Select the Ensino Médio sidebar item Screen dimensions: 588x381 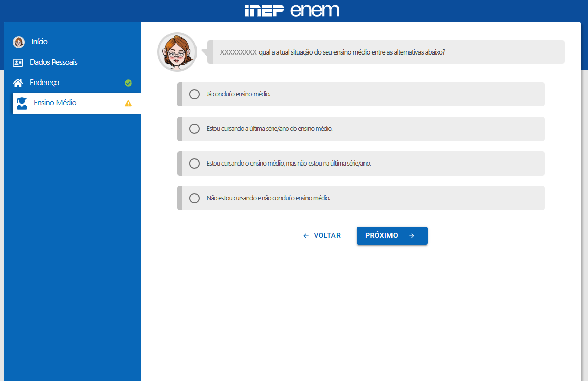click(x=56, y=103)
